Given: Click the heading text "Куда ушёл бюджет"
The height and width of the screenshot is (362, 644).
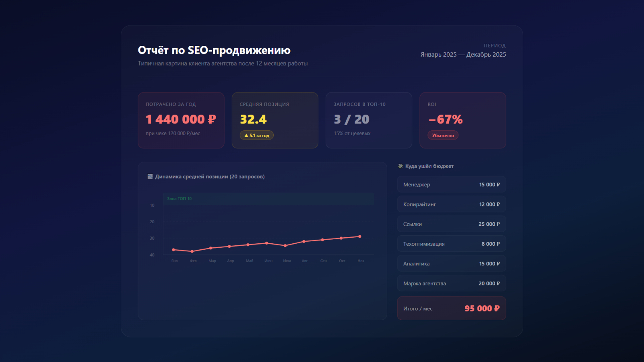Looking at the screenshot, I should (429, 166).
